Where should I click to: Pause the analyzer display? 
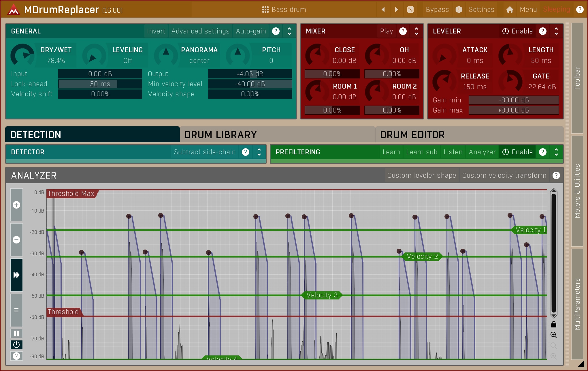tap(16, 333)
